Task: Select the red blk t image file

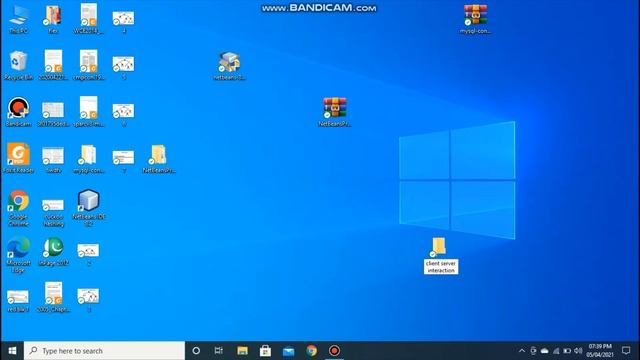Action: coord(18,300)
